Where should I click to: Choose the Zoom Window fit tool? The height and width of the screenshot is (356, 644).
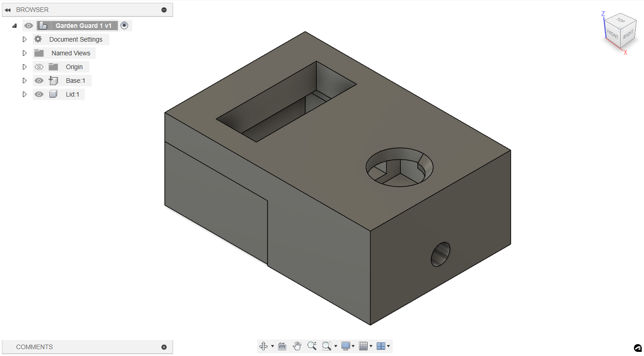[326, 346]
